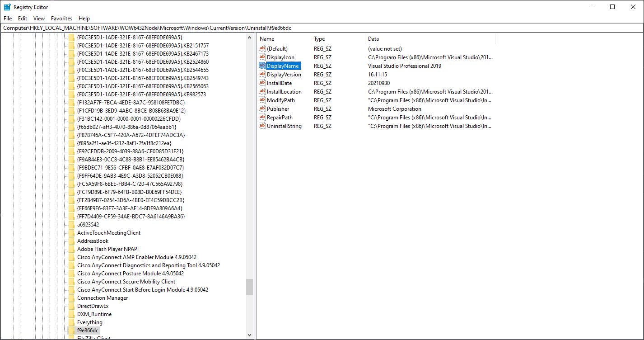The image size is (644, 340).
Task: Click the icon beside UninstallString
Action: coord(262,126)
